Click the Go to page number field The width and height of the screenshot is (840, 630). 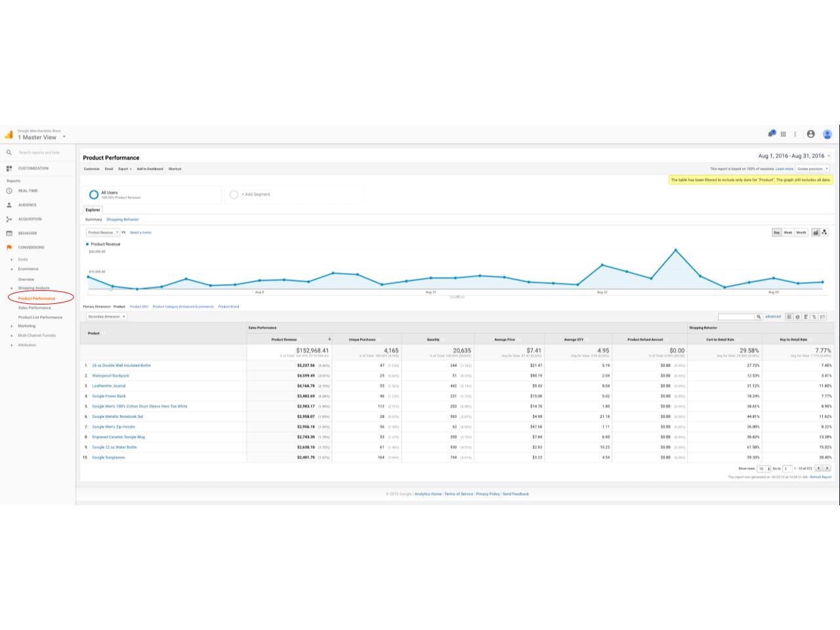click(787, 469)
